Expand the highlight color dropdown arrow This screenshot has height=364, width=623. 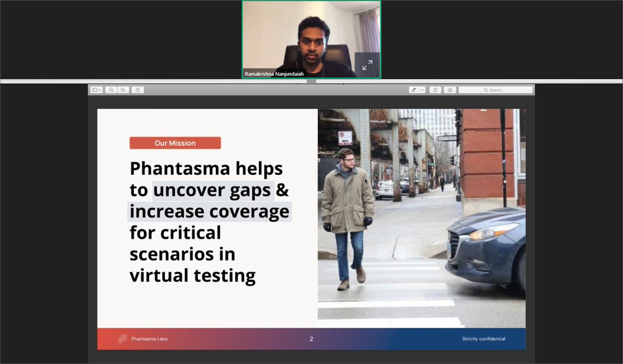tap(422, 90)
